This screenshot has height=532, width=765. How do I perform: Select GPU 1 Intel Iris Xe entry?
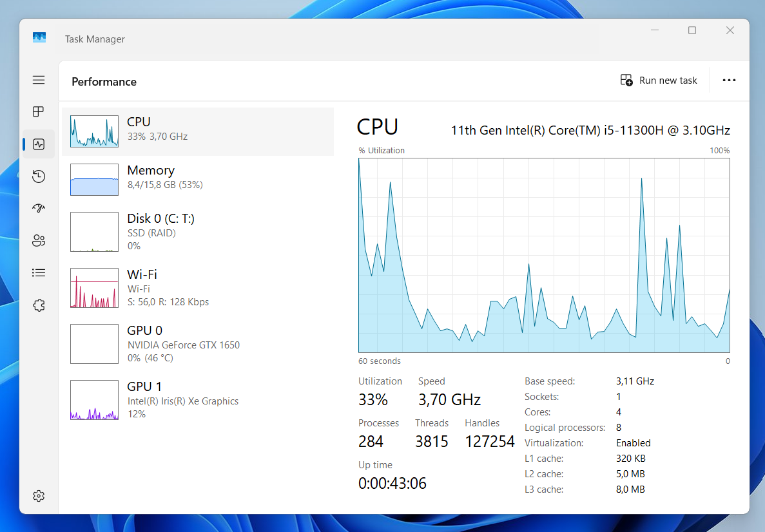[x=198, y=401]
